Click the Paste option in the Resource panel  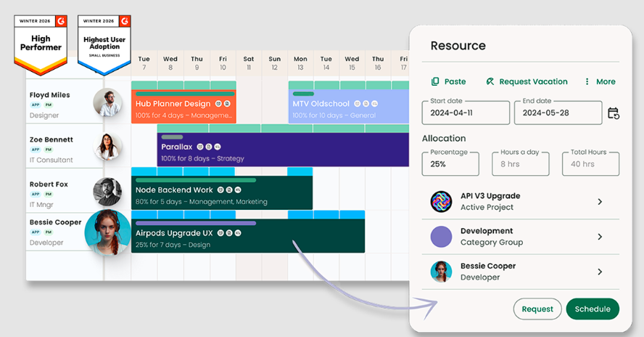(448, 81)
